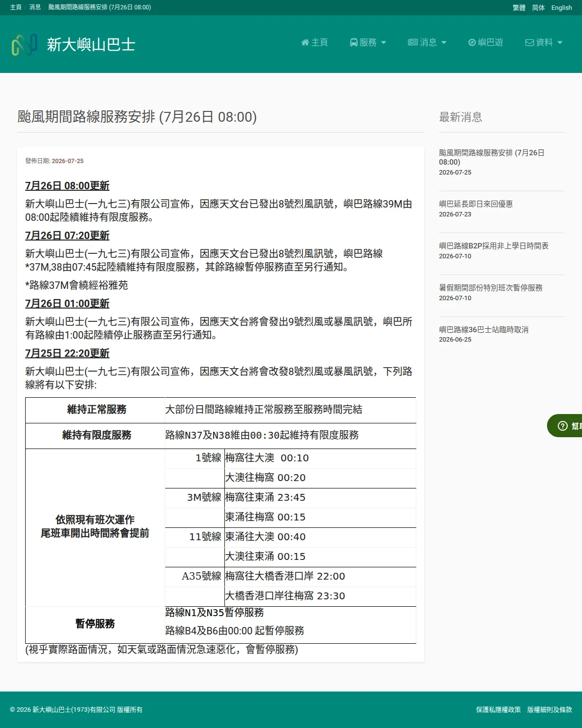Click 主頁 breadcrumb link at top
The width and height of the screenshot is (582, 728).
point(16,7)
